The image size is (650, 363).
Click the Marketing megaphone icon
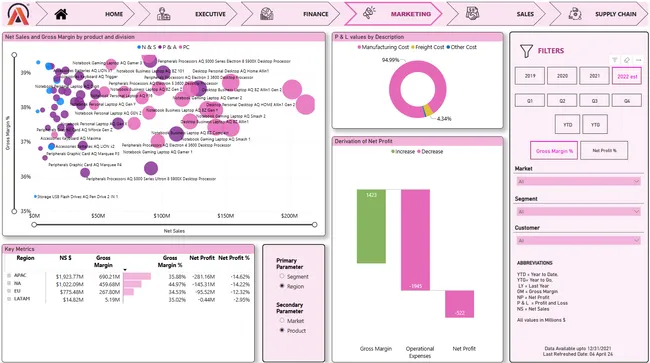point(369,13)
